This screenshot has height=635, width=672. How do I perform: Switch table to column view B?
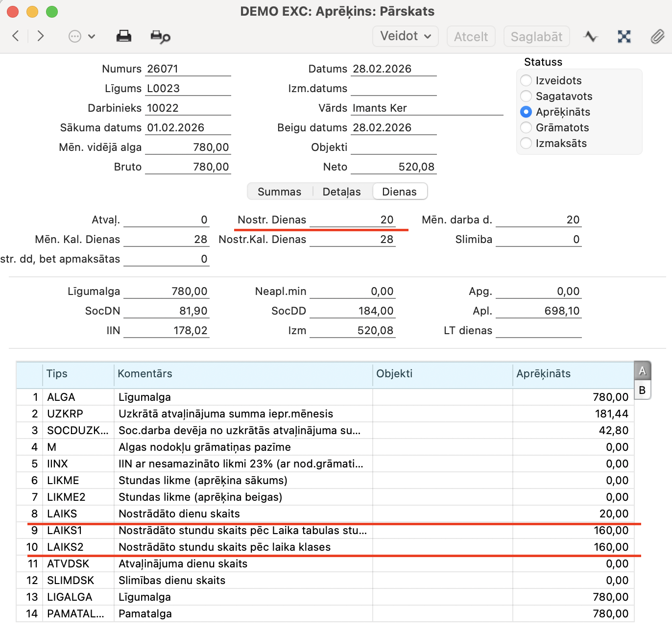[x=642, y=391]
